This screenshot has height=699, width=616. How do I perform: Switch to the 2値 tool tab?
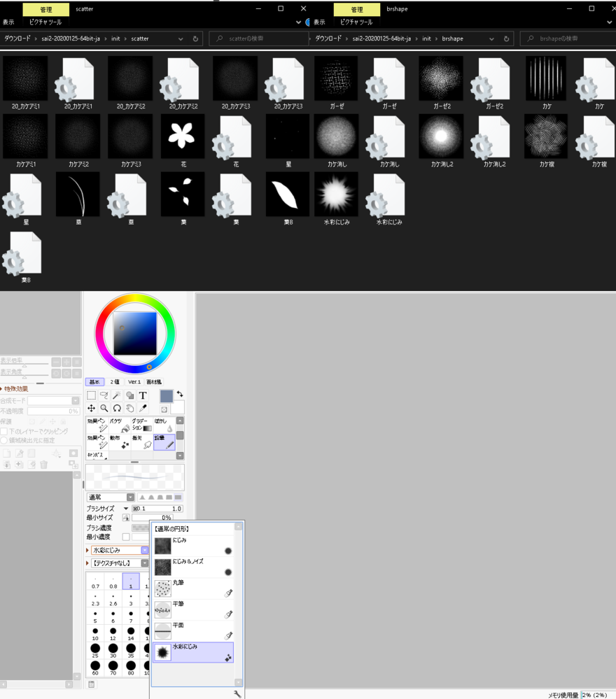(115, 382)
